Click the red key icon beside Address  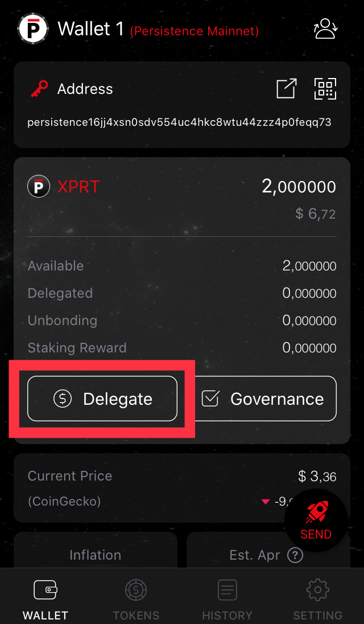point(39,88)
